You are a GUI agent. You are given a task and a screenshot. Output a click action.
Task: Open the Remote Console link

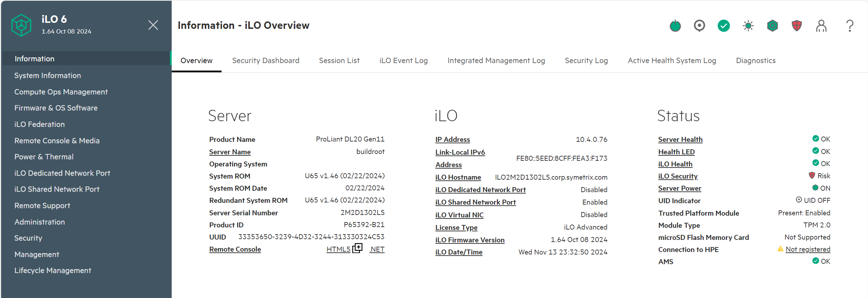(235, 249)
